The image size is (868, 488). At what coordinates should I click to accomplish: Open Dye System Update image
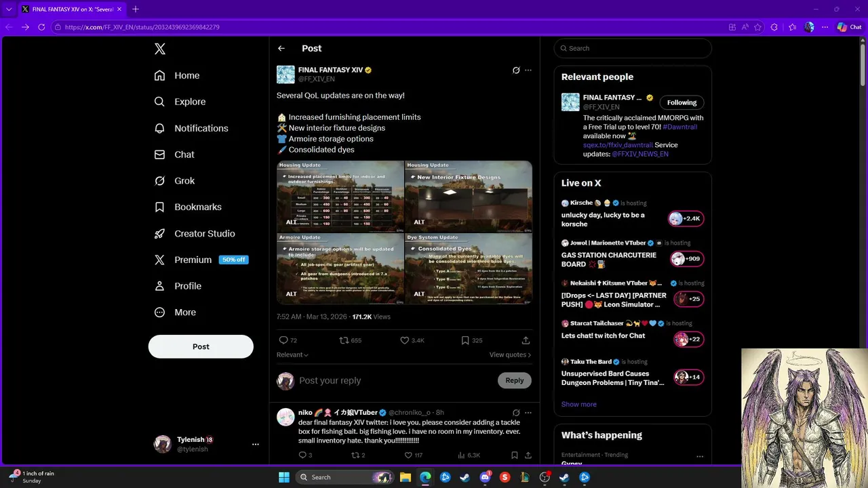pos(469,268)
